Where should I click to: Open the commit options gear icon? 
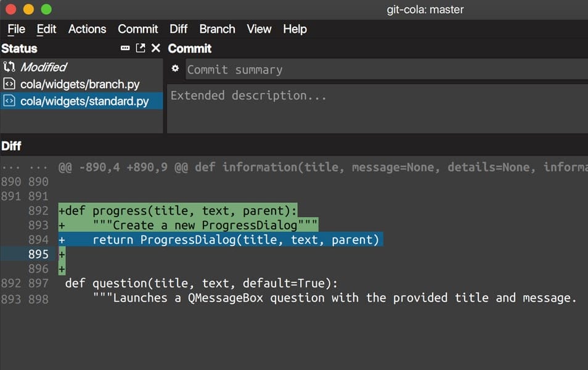point(175,68)
